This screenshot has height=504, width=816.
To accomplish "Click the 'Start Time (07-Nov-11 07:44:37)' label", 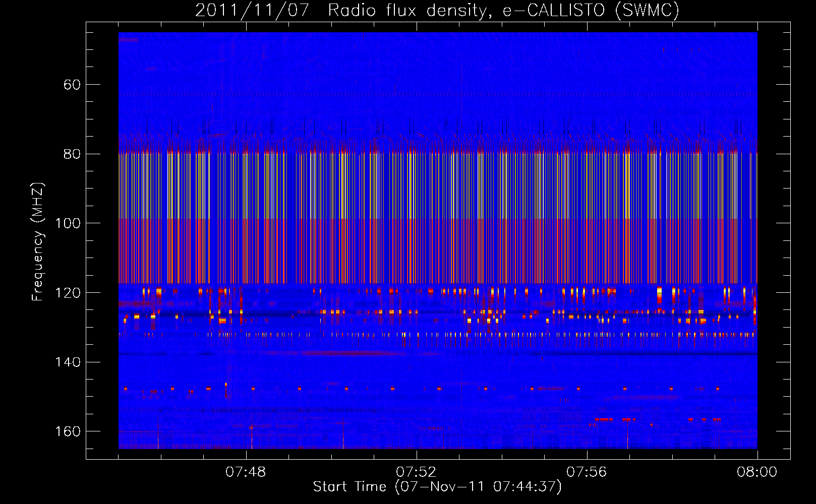I will pyautogui.click(x=437, y=487).
